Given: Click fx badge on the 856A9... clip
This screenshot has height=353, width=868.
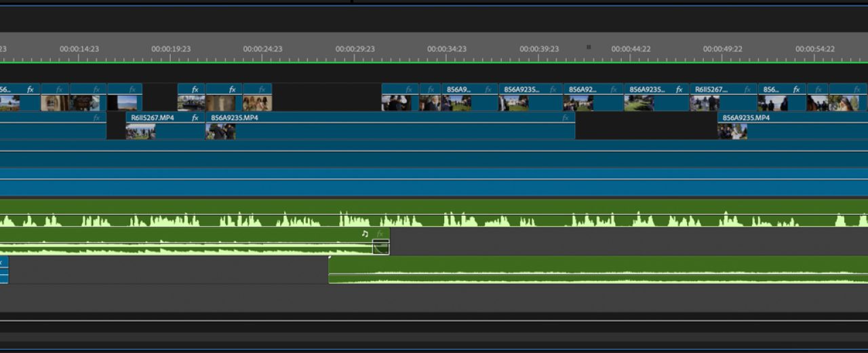Looking at the screenshot, I should 488,89.
